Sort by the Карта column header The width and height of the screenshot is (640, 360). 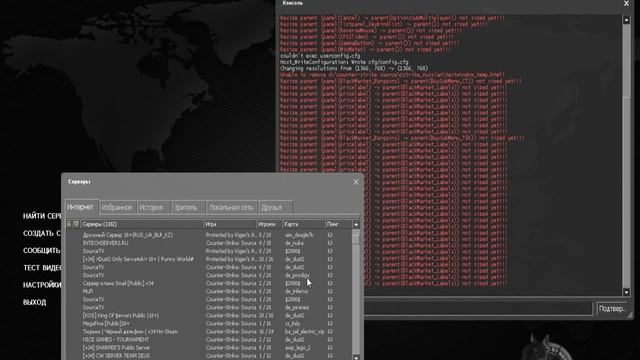303,224
